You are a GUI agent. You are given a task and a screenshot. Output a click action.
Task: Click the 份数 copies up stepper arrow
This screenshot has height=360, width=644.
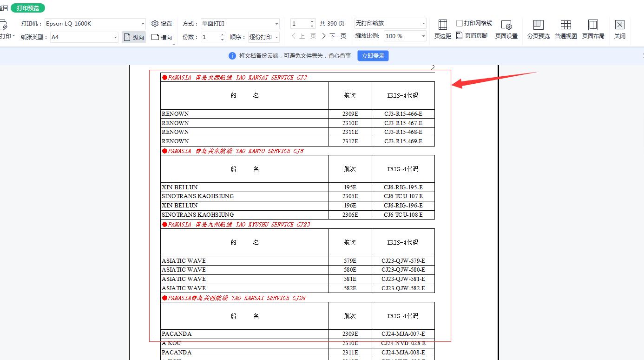pos(222,33)
